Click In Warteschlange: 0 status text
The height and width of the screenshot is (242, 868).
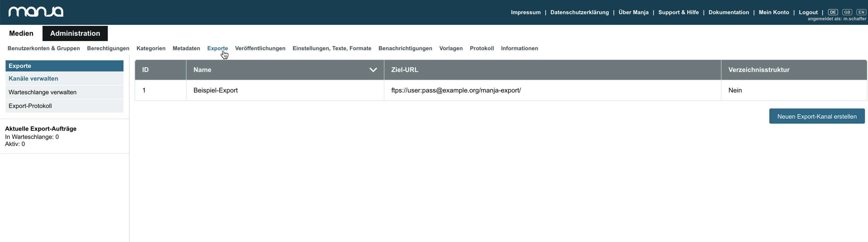(x=32, y=137)
